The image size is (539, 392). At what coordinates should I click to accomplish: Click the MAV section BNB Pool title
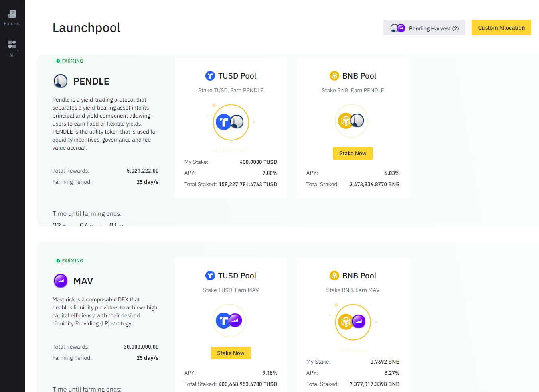[359, 276]
